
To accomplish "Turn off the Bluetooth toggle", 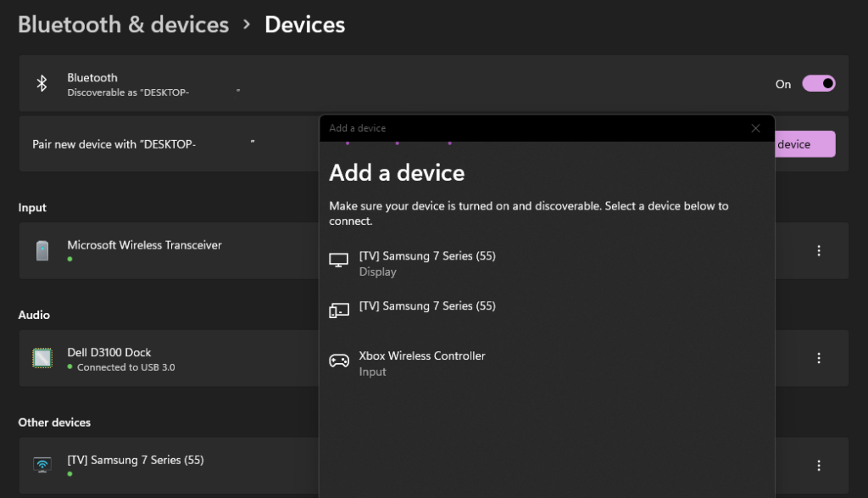I will (819, 84).
